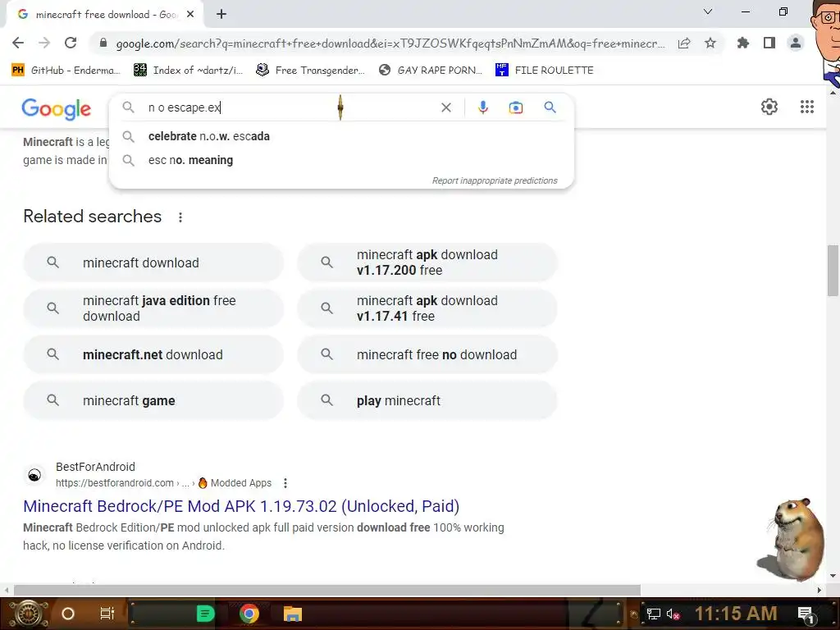The image size is (840, 630).
Task: Open the Chrome profile avatar
Action: point(796,43)
